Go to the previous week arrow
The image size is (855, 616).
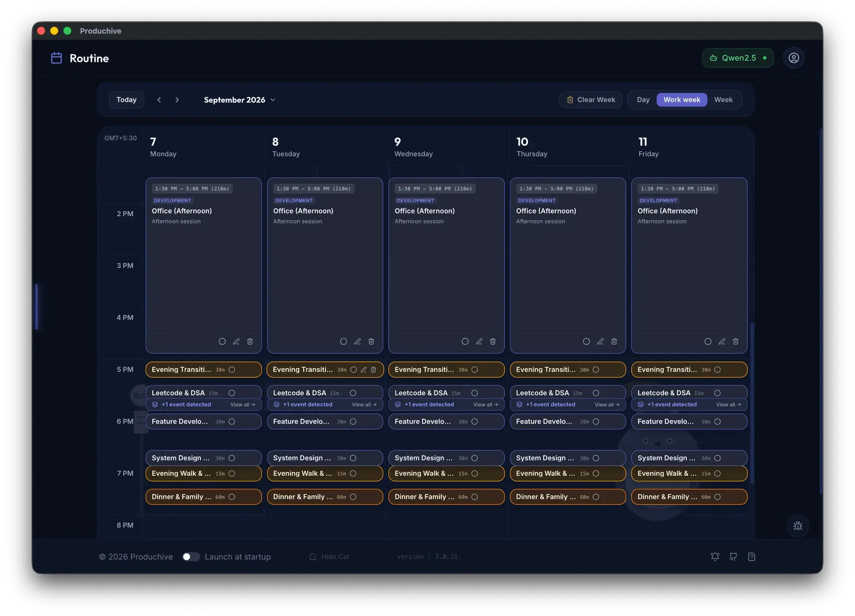(159, 100)
